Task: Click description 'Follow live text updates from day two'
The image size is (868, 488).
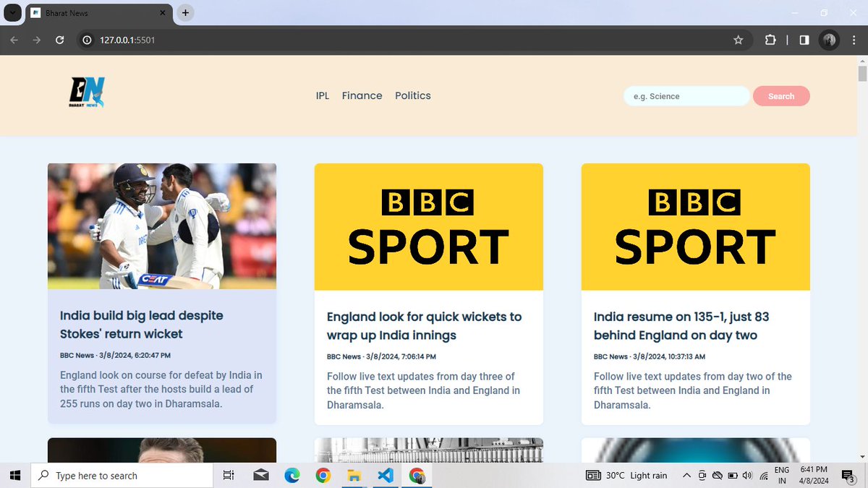Action: click(693, 390)
